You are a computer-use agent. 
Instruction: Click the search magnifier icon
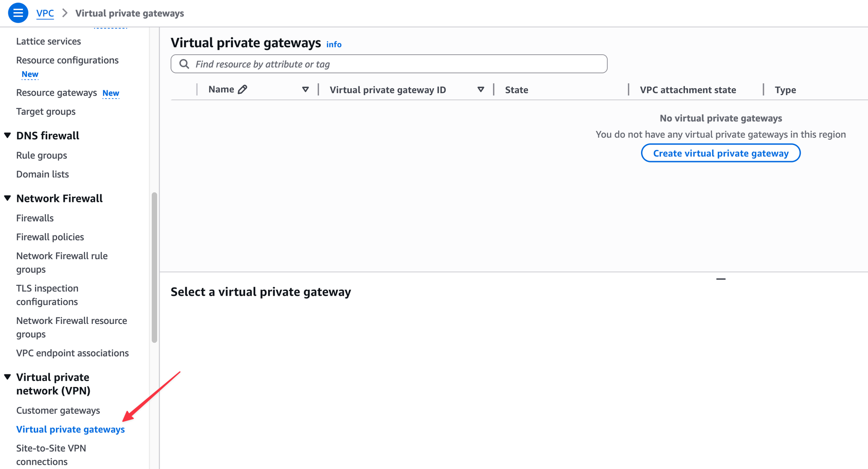click(184, 64)
